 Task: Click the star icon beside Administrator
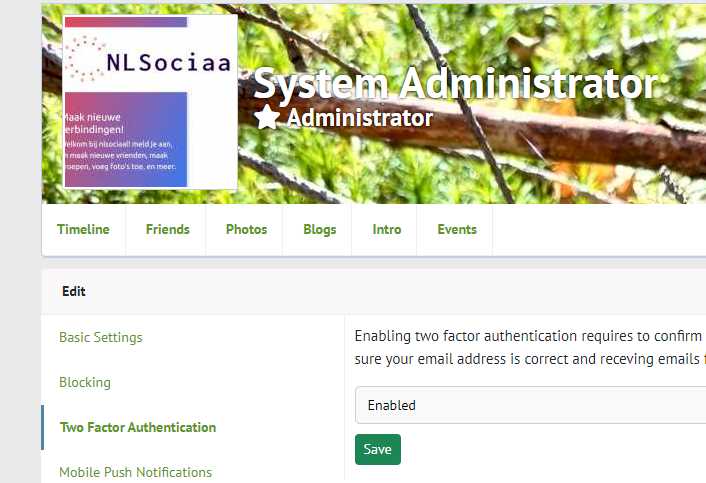pos(267,117)
